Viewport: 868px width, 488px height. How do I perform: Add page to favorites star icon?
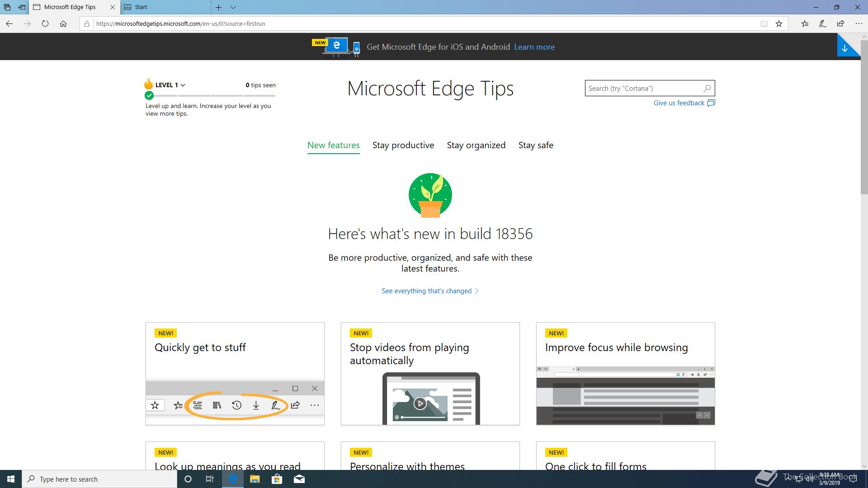click(779, 24)
